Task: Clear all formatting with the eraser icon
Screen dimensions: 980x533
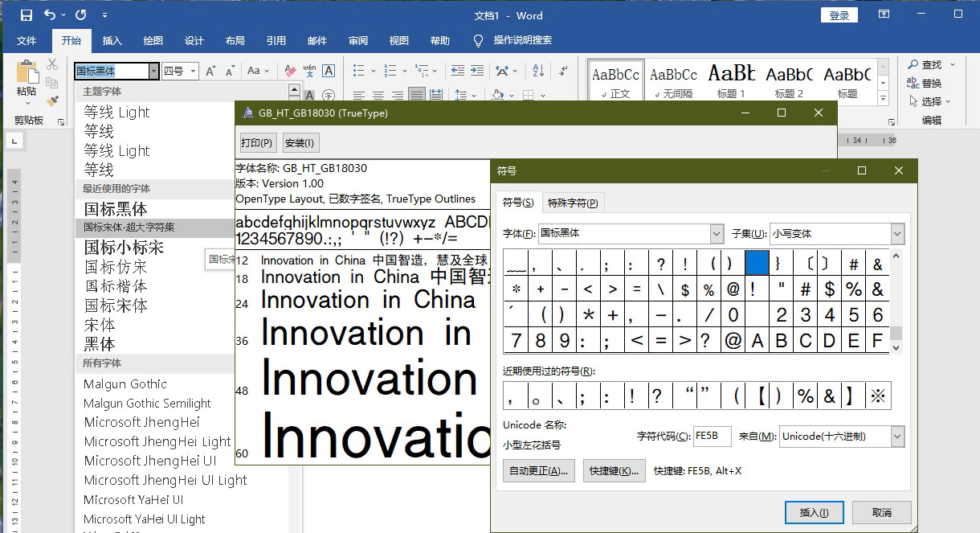Action: click(x=291, y=72)
